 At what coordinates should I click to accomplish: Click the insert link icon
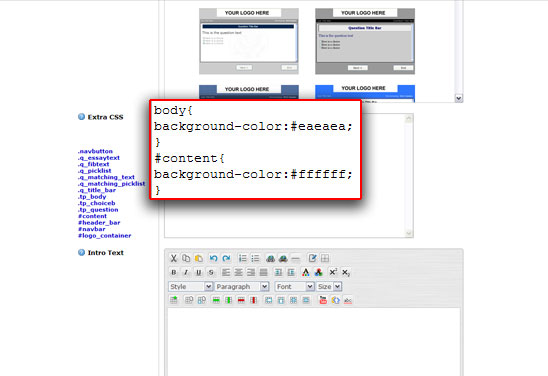point(271,259)
